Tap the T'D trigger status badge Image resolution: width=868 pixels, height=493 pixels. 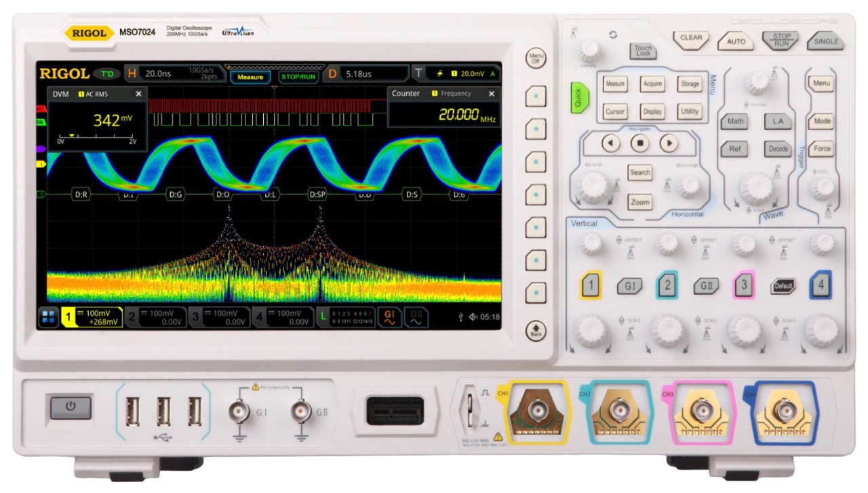point(107,73)
